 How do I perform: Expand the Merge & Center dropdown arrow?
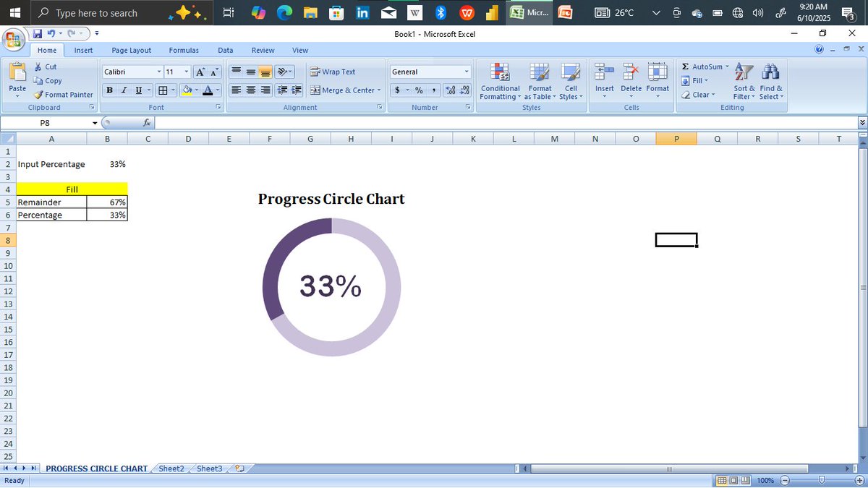(379, 90)
